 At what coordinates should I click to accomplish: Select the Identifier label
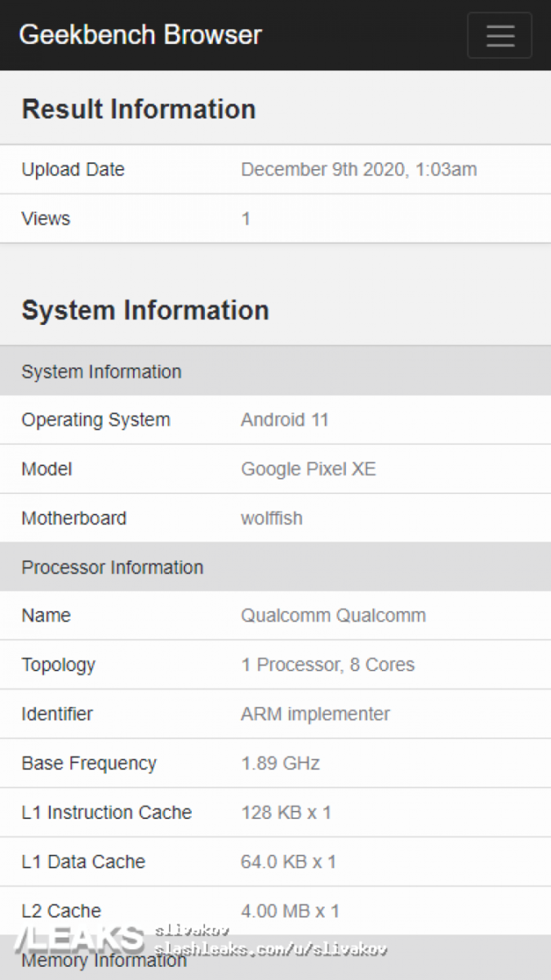click(57, 715)
